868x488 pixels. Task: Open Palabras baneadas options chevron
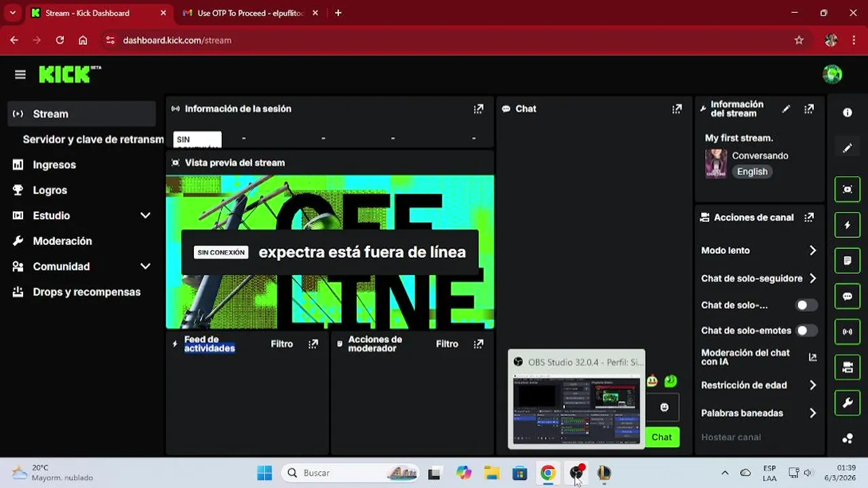[x=812, y=413]
